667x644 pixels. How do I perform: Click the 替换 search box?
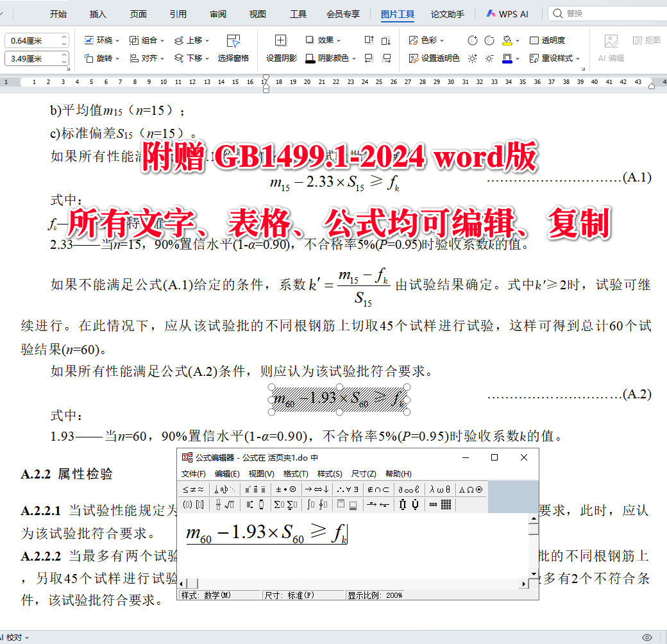click(x=608, y=13)
